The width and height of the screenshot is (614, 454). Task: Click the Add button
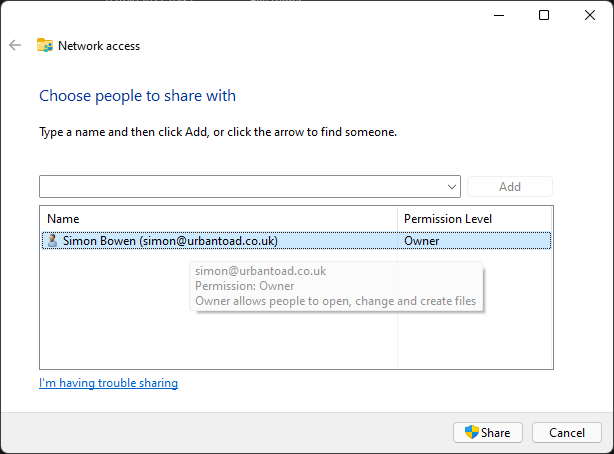pos(510,186)
